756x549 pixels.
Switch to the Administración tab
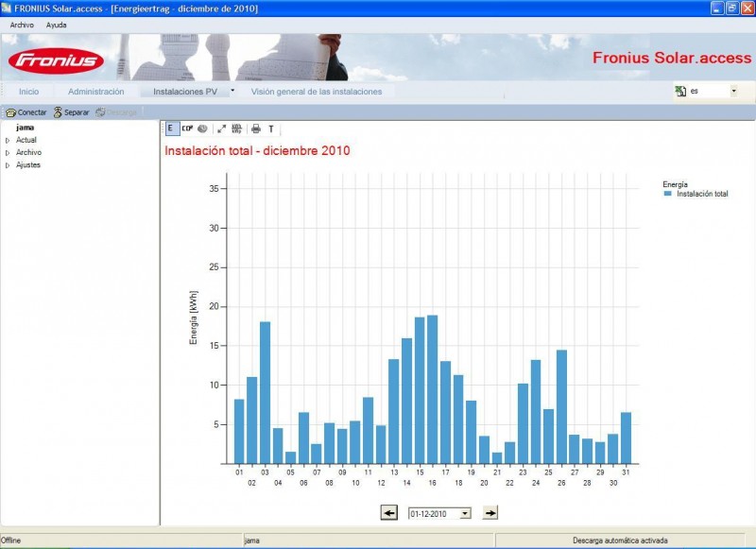96,92
